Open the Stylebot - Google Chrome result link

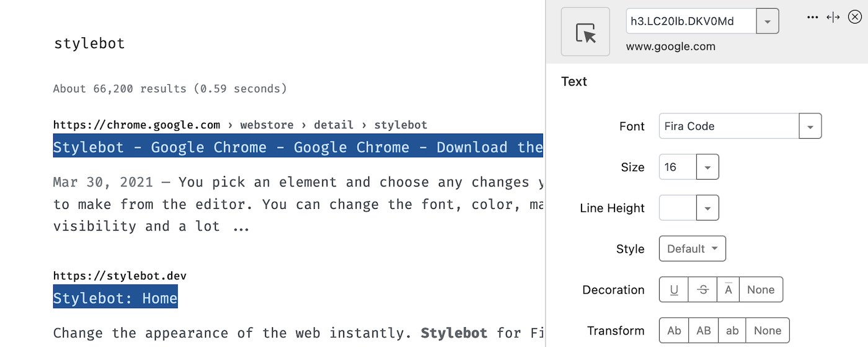[298, 147]
